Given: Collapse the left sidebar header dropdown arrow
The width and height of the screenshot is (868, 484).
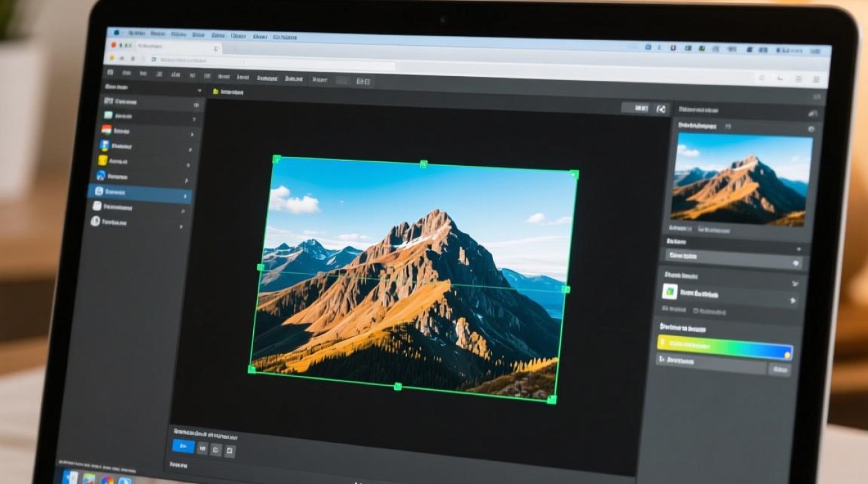Looking at the screenshot, I should pos(199,91).
